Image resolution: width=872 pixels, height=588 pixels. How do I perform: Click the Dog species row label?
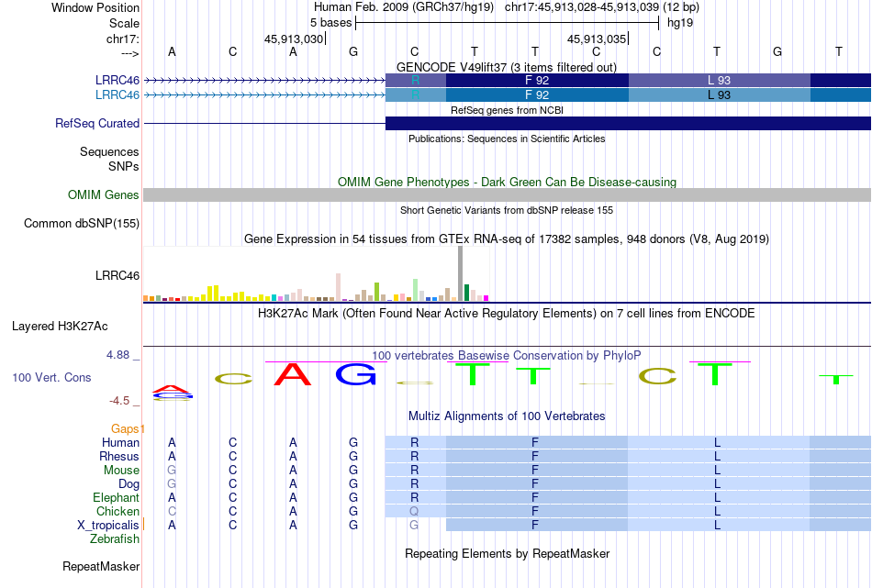point(129,484)
